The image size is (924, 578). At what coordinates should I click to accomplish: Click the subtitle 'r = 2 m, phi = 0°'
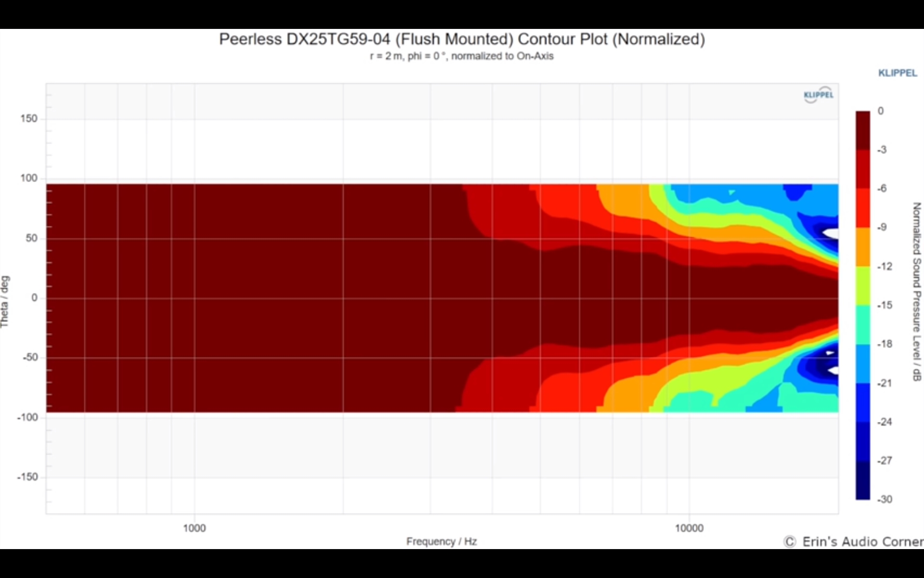pyautogui.click(x=408, y=56)
